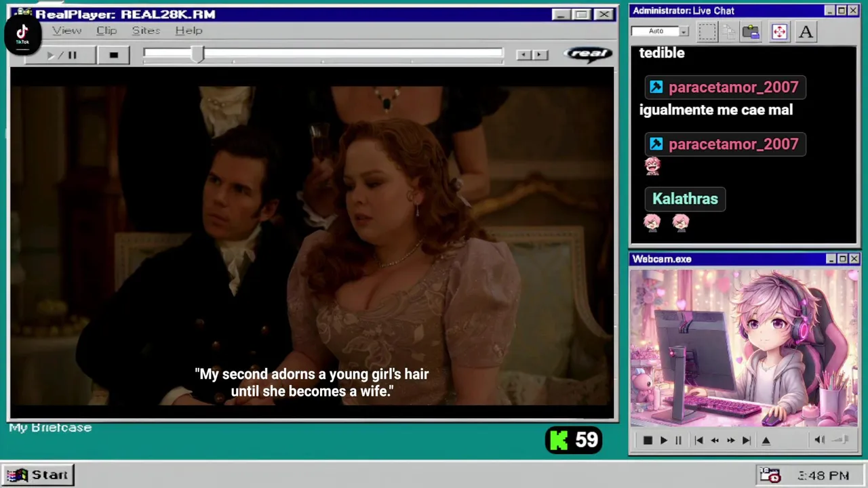
Task: Click the play/pause button in RealPlayer
Action: (61, 55)
